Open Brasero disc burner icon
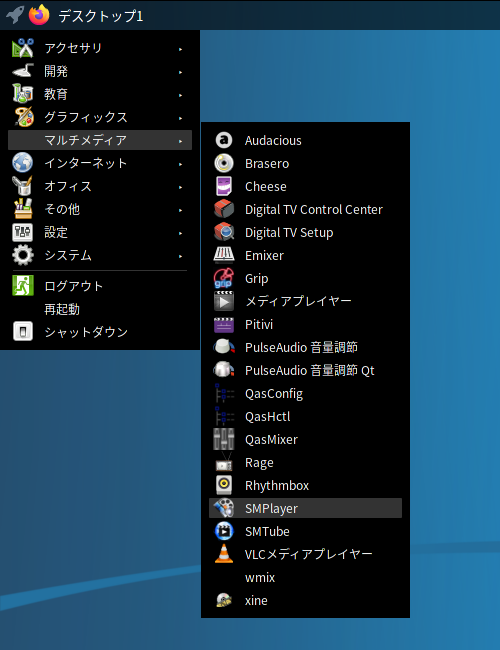The image size is (500, 650). 224,163
